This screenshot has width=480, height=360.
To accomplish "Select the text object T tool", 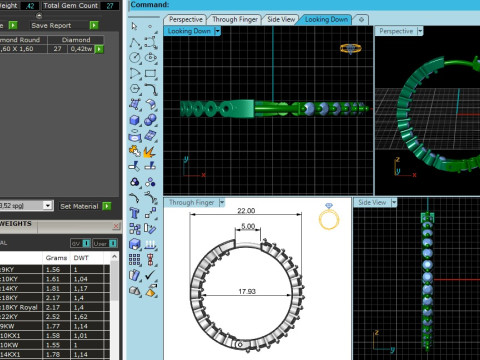I will click(x=135, y=213).
